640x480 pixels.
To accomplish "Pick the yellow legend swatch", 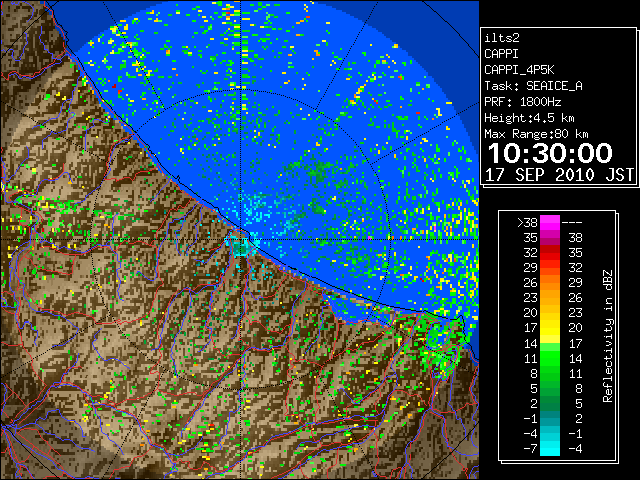I will pyautogui.click(x=550, y=328).
